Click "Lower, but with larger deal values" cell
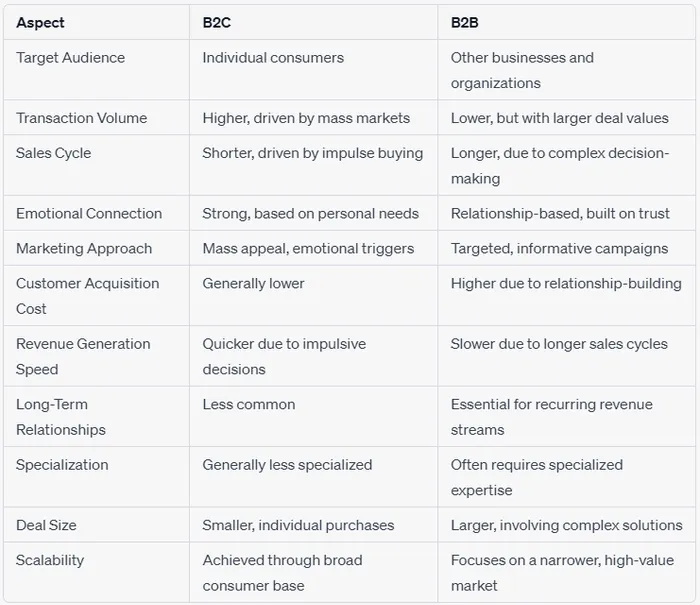Viewport: 700px width, 605px height. point(559,118)
